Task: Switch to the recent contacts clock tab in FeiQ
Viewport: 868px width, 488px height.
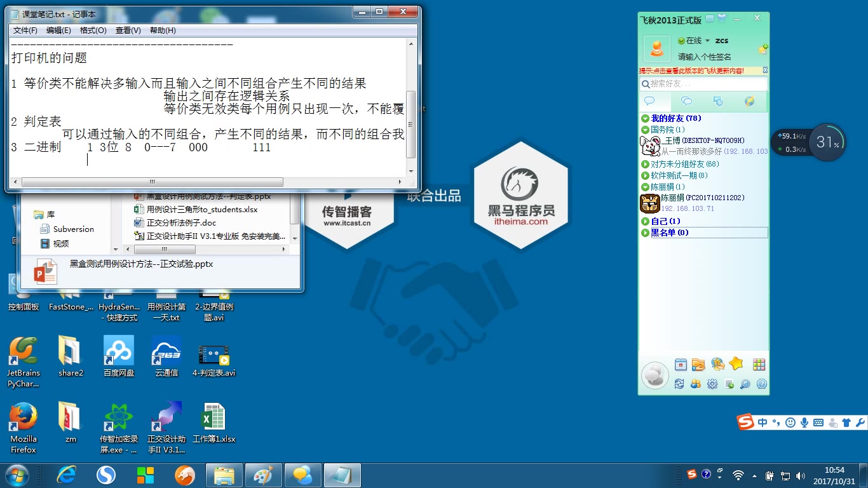Action: pos(719,101)
